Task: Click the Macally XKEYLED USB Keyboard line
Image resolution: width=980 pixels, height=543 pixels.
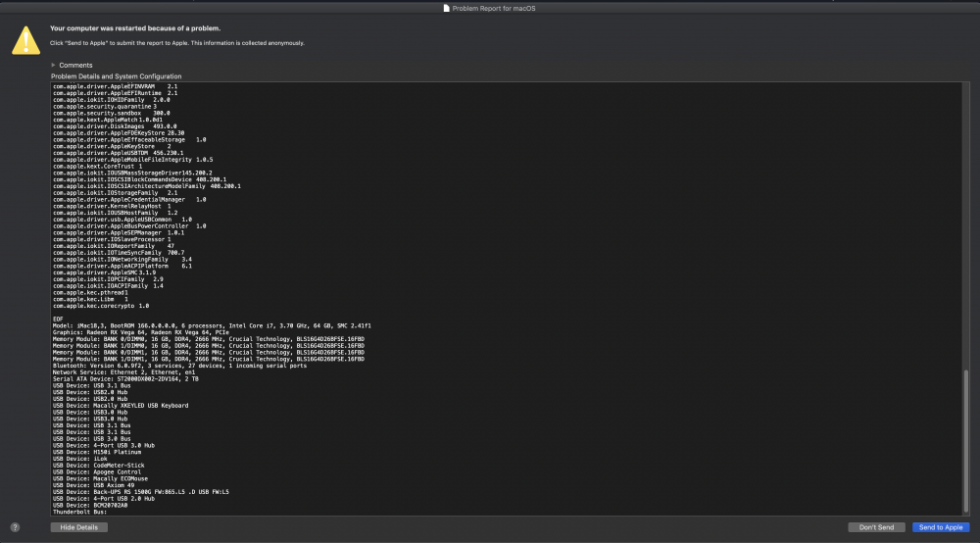Action: point(121,406)
